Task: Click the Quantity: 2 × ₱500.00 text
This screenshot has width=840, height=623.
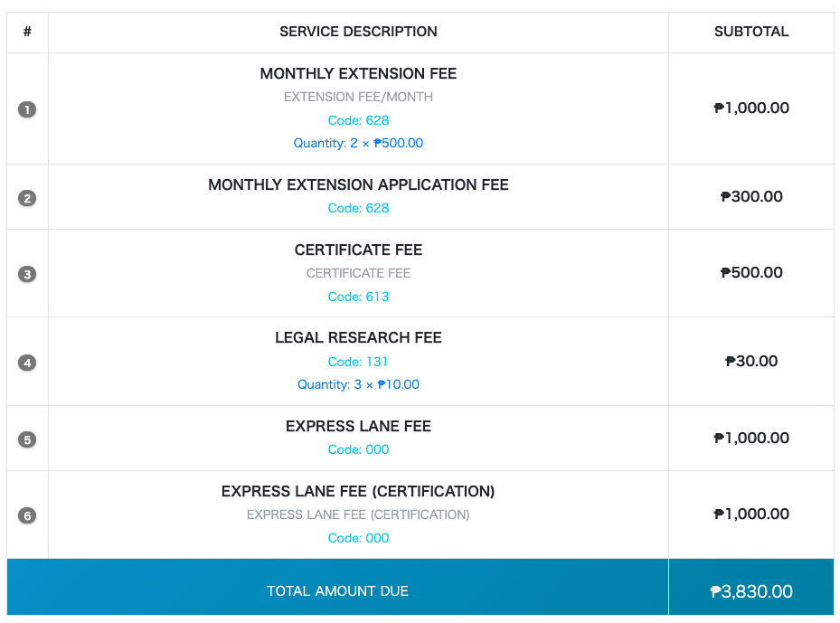Action: (x=358, y=143)
